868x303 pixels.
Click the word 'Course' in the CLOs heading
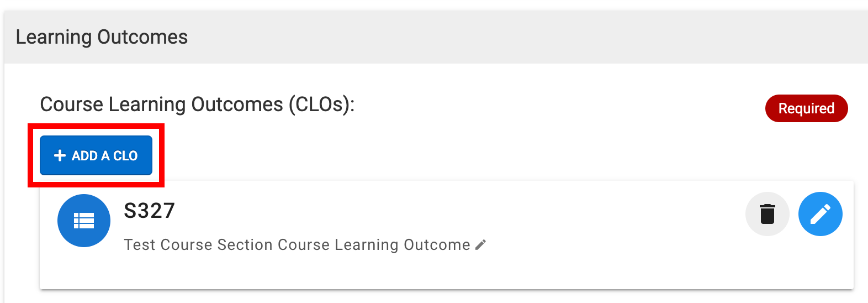tap(72, 104)
